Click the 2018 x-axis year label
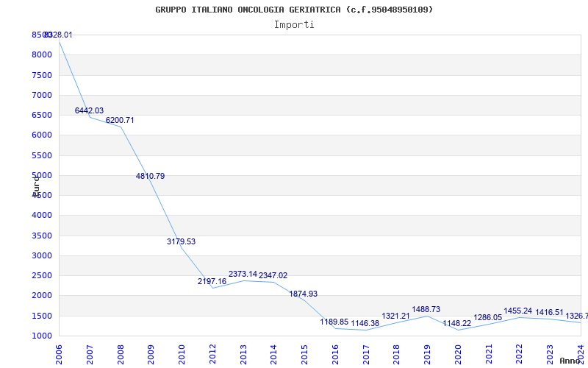 pyautogui.click(x=397, y=354)
